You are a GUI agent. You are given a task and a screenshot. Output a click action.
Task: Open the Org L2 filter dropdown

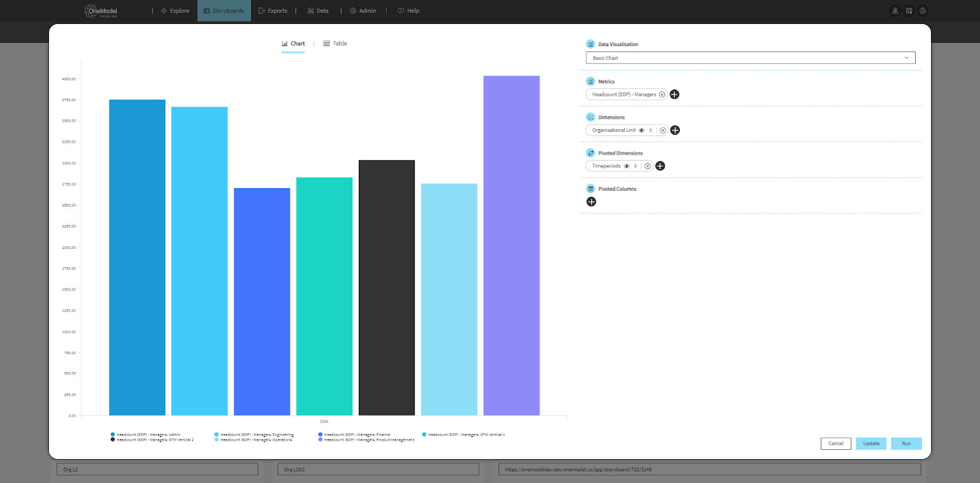(157, 470)
